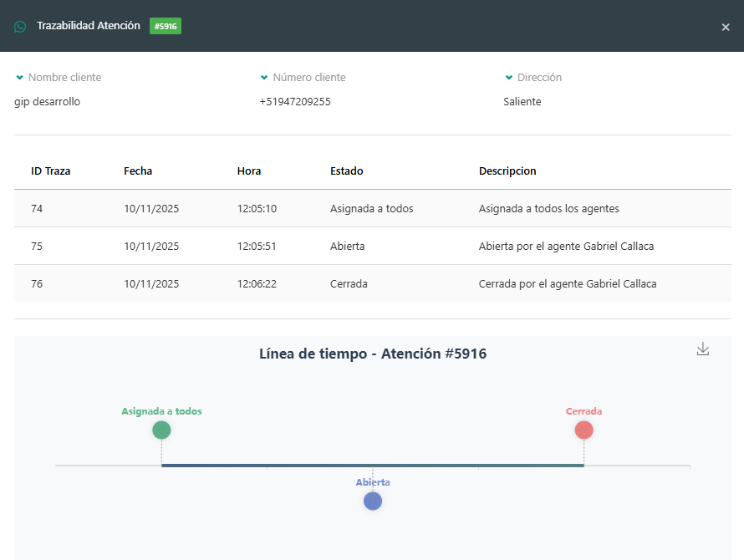Sort by the ID Traza column header
Image resolution: width=744 pixels, height=560 pixels.
(51, 171)
